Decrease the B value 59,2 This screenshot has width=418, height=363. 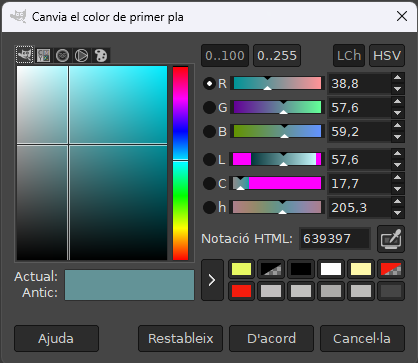click(397, 137)
